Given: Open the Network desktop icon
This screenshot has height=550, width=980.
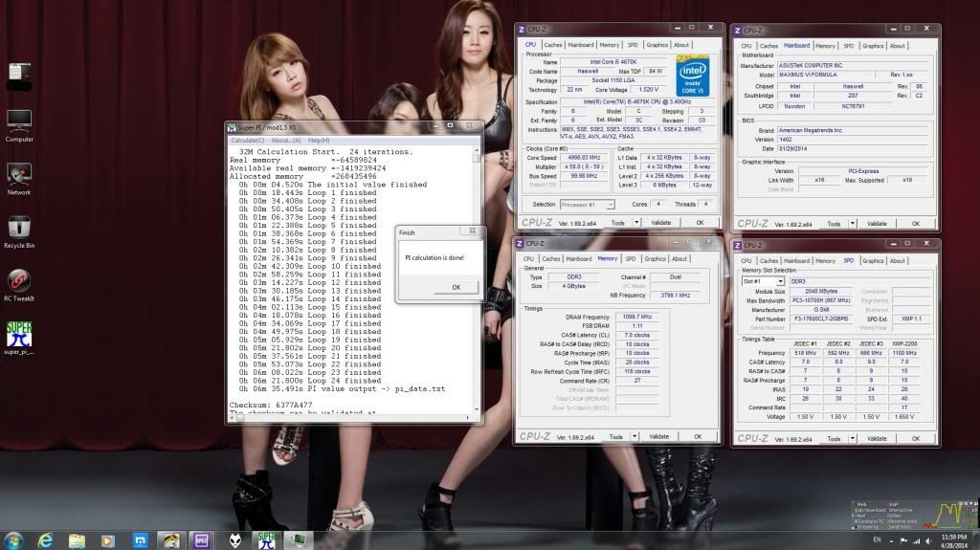Looking at the screenshot, I should pos(19,179).
